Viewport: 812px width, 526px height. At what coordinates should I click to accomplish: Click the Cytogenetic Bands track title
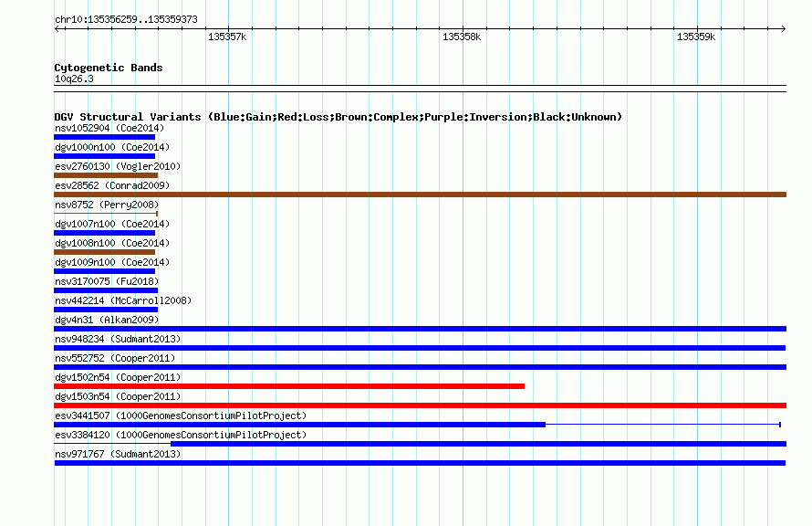pyautogui.click(x=109, y=68)
